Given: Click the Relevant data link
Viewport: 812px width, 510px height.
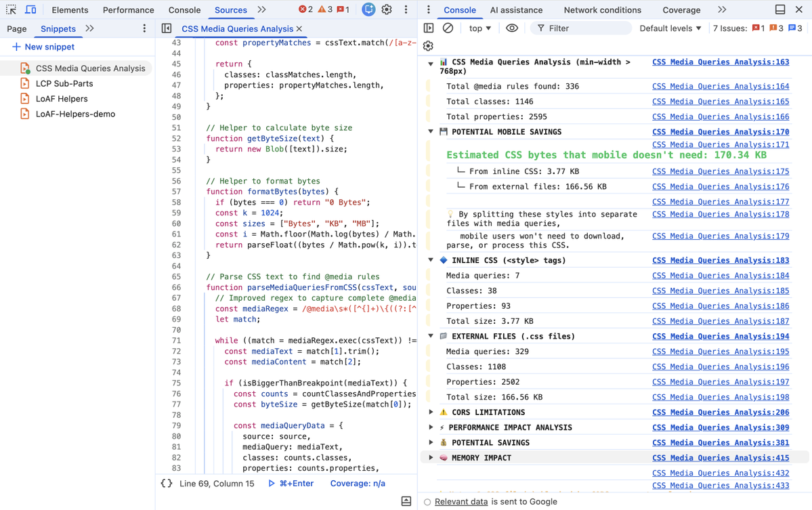Looking at the screenshot, I should coord(461,502).
